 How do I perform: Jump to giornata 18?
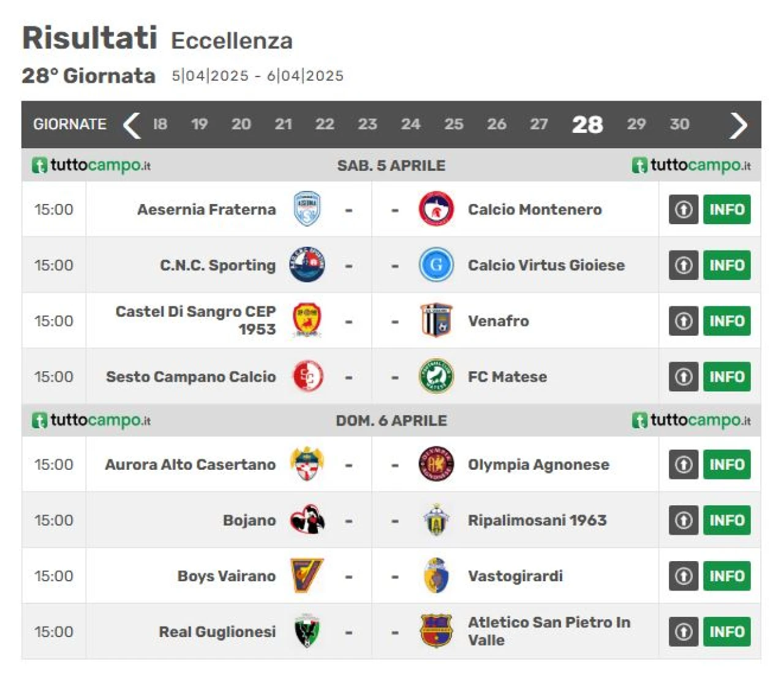click(x=160, y=124)
